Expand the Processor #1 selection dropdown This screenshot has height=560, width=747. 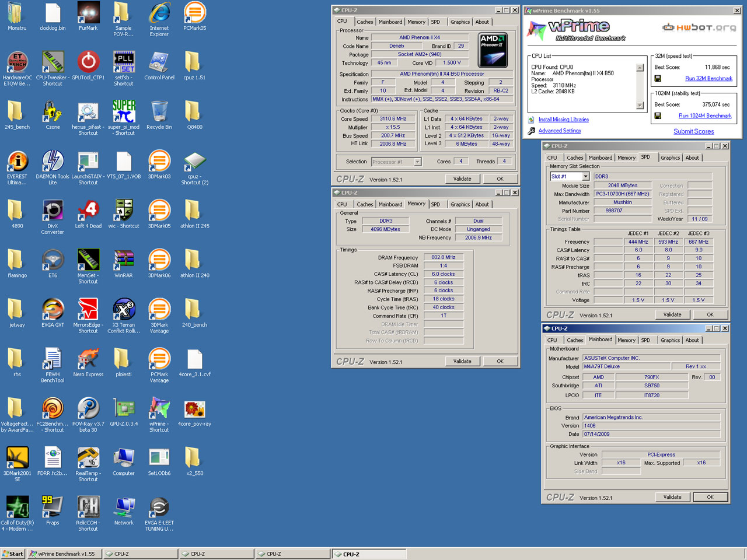coord(418,162)
